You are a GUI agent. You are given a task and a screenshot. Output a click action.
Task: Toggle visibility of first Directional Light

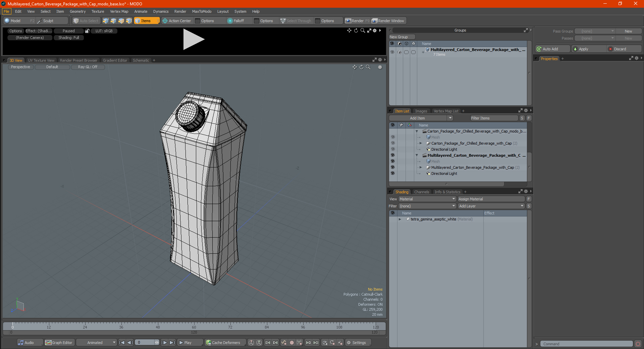[393, 149]
